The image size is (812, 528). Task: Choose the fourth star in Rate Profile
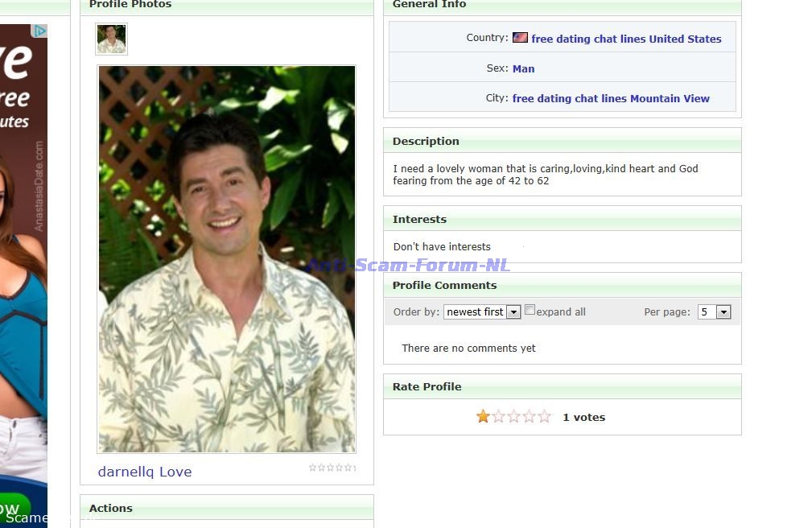529,417
